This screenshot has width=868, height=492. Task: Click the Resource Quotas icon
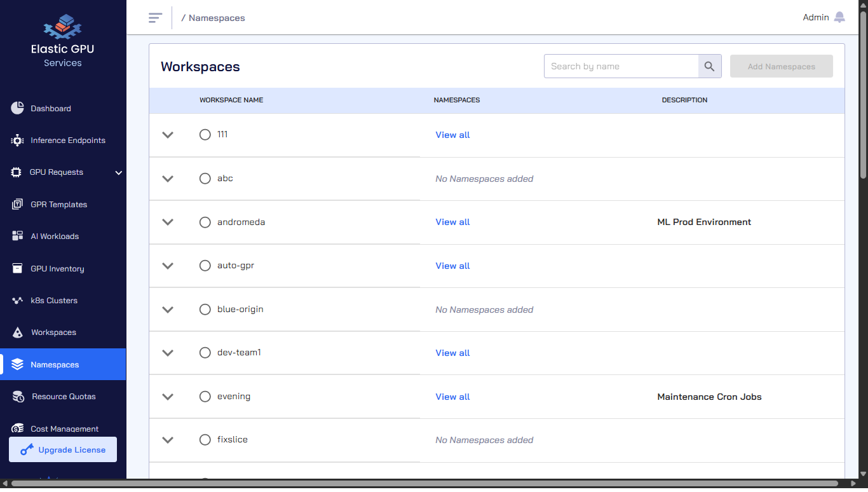coord(18,397)
